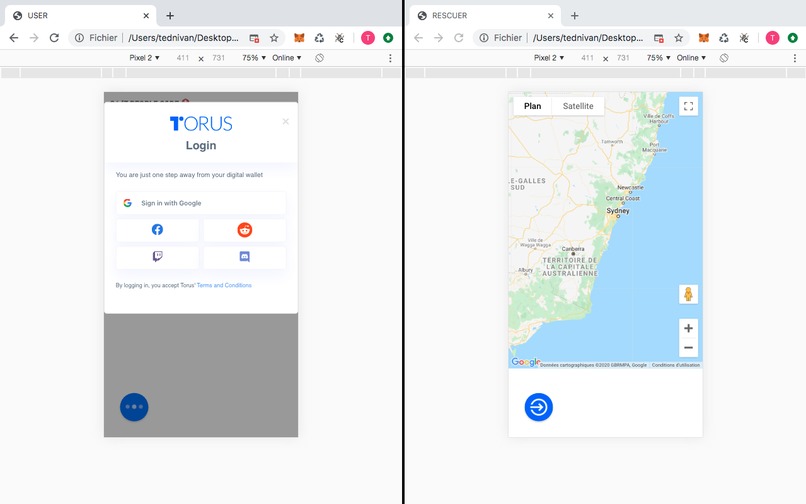This screenshot has width=806, height=504.
Task: Reload the page in USER window
Action: (54, 38)
